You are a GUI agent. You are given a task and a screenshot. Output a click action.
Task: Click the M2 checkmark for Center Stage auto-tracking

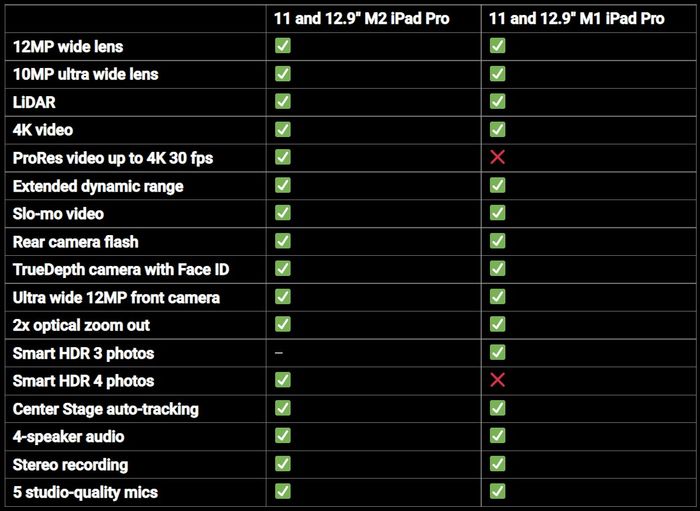point(283,408)
